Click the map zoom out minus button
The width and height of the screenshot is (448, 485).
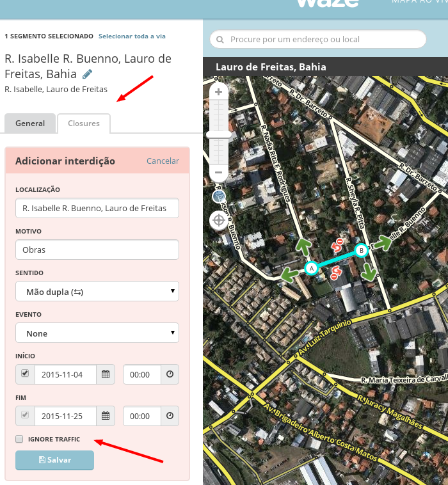click(x=219, y=172)
